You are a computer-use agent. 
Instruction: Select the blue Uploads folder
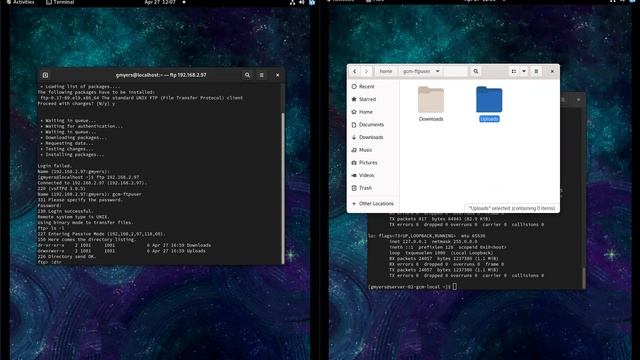coord(489,100)
